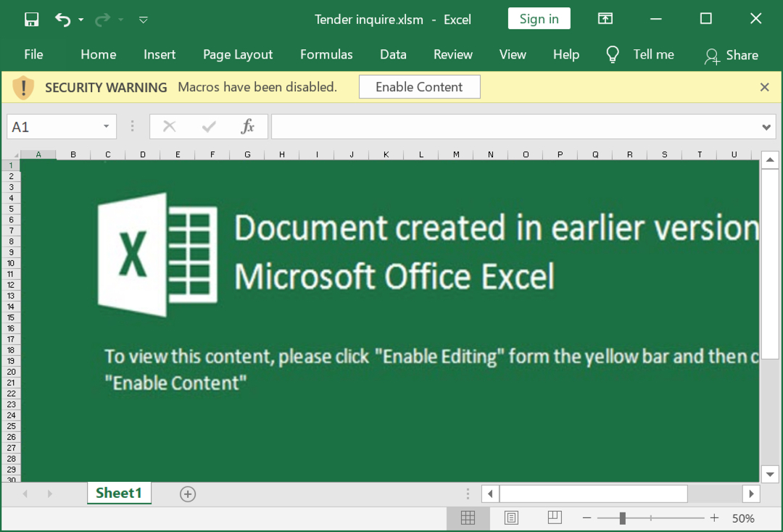Minimize the Excel window
This screenshot has height=532, width=783.
click(x=655, y=19)
